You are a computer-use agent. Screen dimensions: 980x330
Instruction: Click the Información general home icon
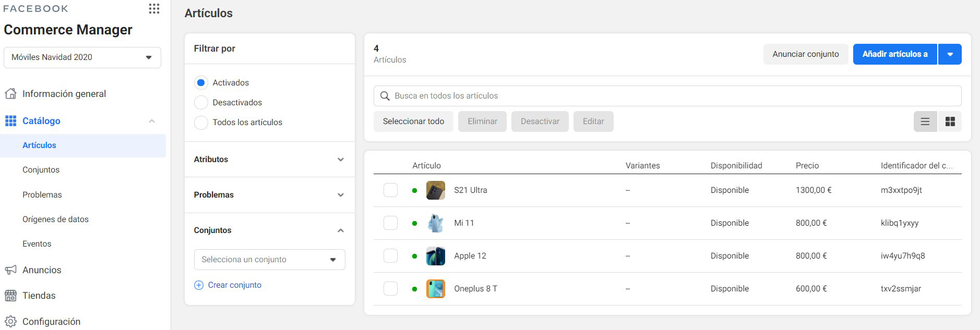[10, 94]
